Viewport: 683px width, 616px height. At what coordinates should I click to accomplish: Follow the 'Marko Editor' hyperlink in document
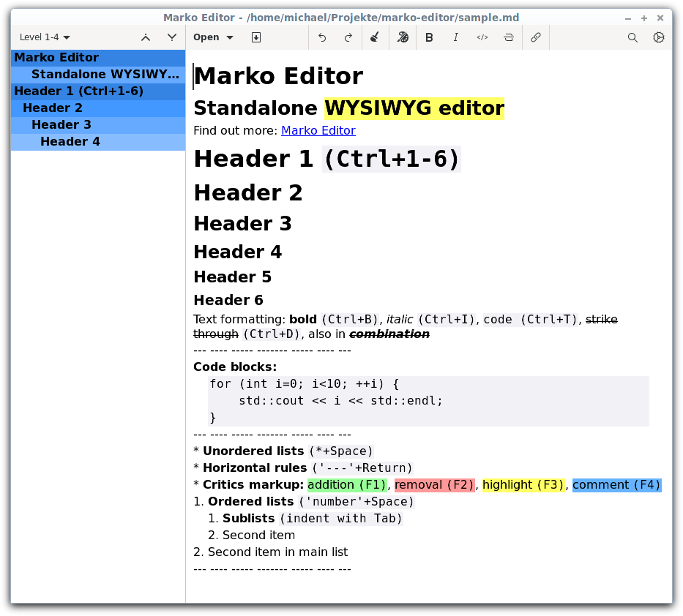click(318, 131)
